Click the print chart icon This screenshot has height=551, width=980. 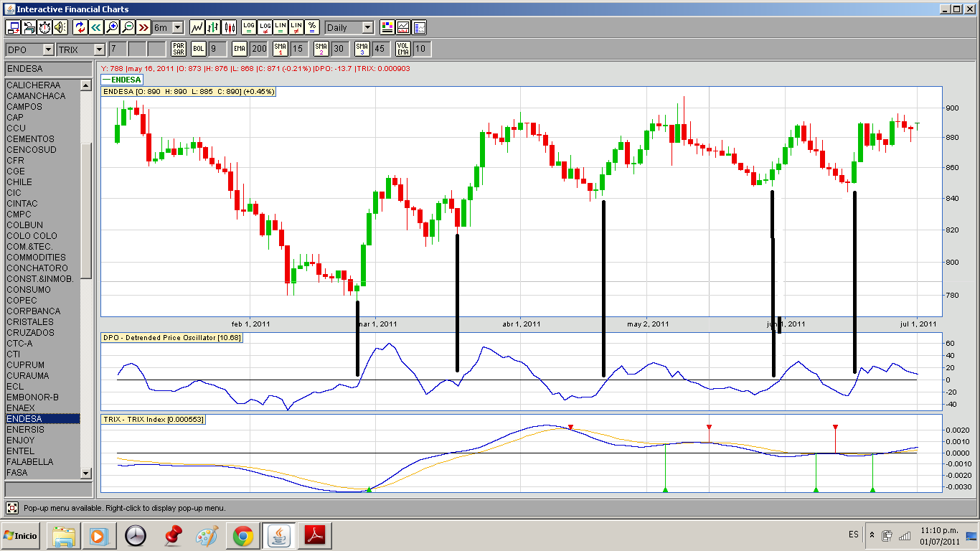(29, 27)
